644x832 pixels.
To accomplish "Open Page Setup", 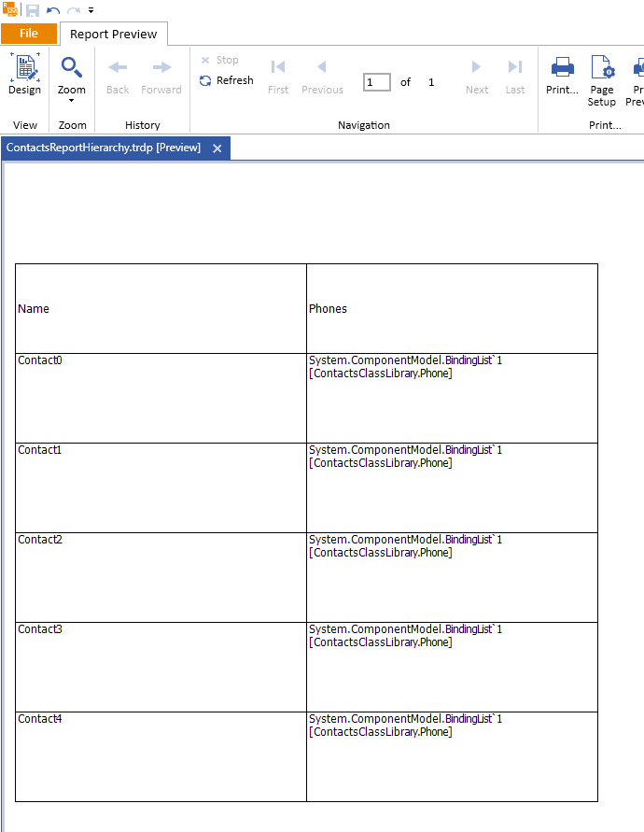I will point(602,80).
